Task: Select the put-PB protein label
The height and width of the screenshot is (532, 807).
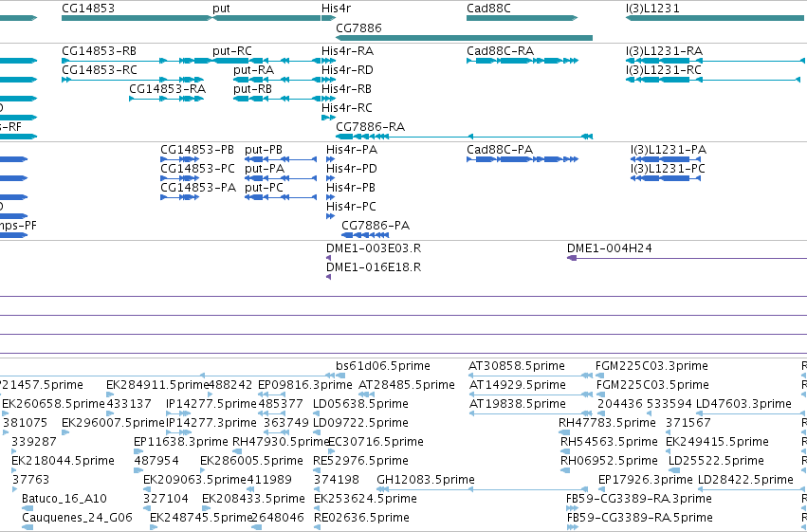Action: (x=264, y=150)
